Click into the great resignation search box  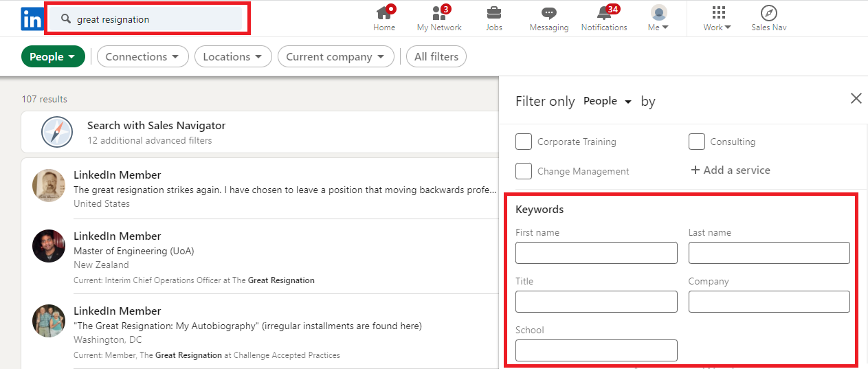146,19
